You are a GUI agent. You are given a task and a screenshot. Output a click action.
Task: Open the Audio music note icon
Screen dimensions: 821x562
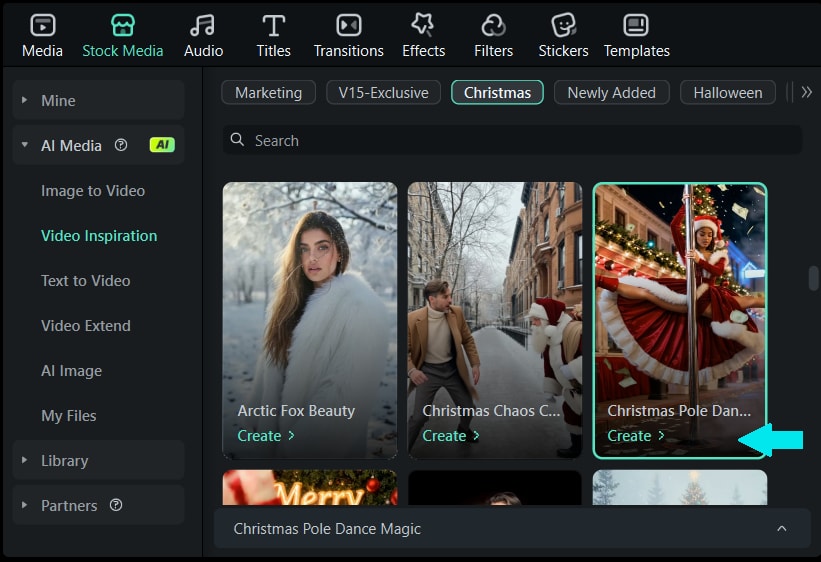tap(203, 25)
